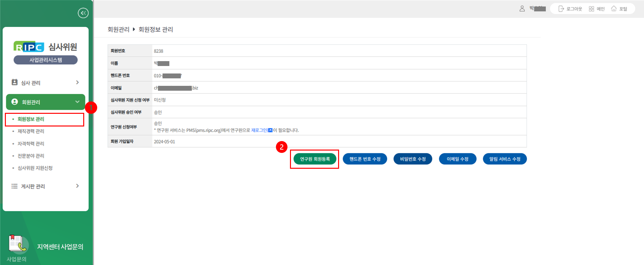Click the portal home icon
644x265 pixels.
pos(614,9)
